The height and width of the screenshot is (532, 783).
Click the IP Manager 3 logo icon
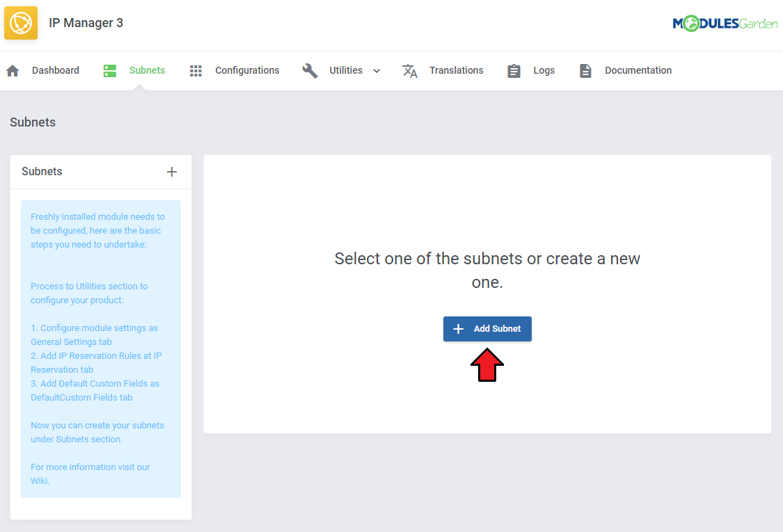tap(21, 23)
